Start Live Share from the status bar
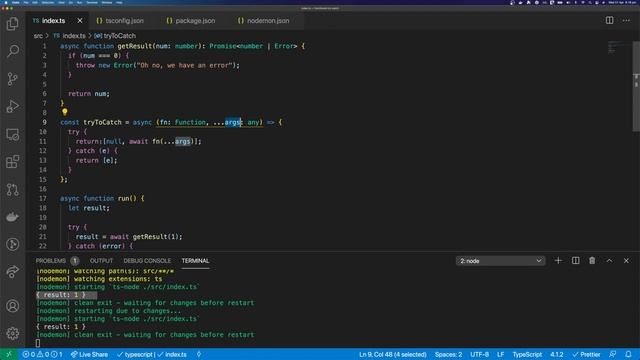 click(x=89, y=354)
